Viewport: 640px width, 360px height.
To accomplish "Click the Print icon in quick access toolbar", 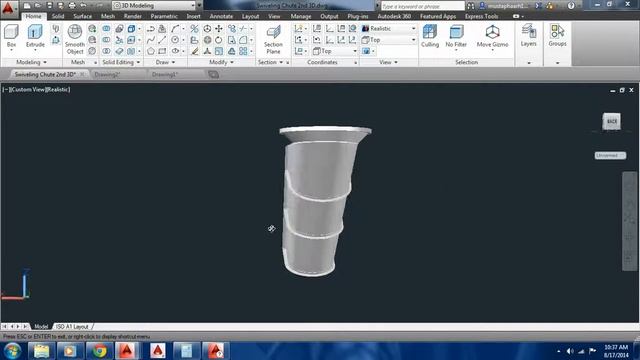I will [72, 5].
